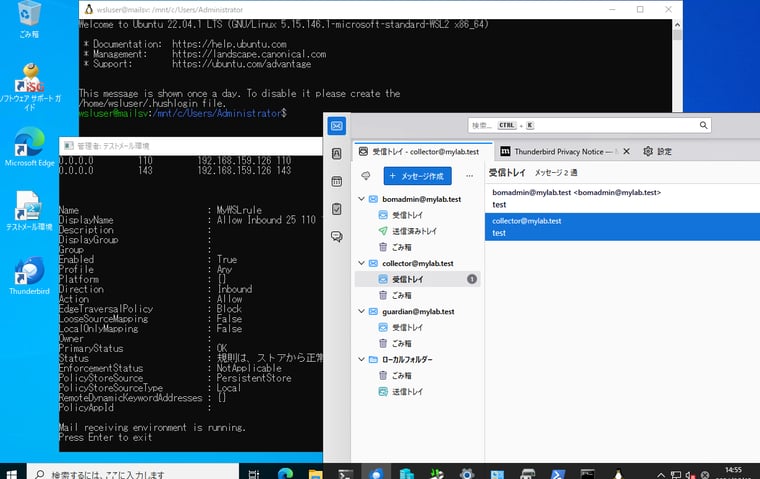Close the Thunderbird Privacy Notice tab
Viewport: 760px width, 479px height.
(x=626, y=151)
